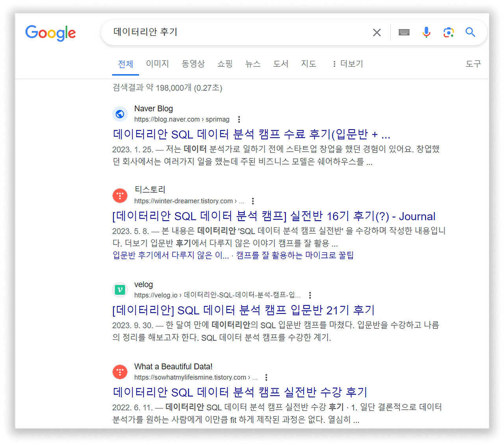Click the snippet dated 2023. 1. 25.
The image size is (504, 445).
[276, 156]
